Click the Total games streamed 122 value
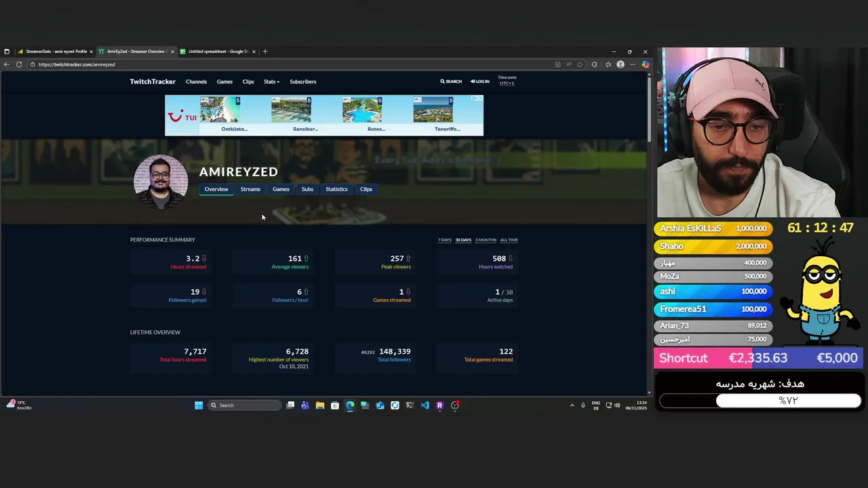The width and height of the screenshot is (868, 488). pos(506,351)
